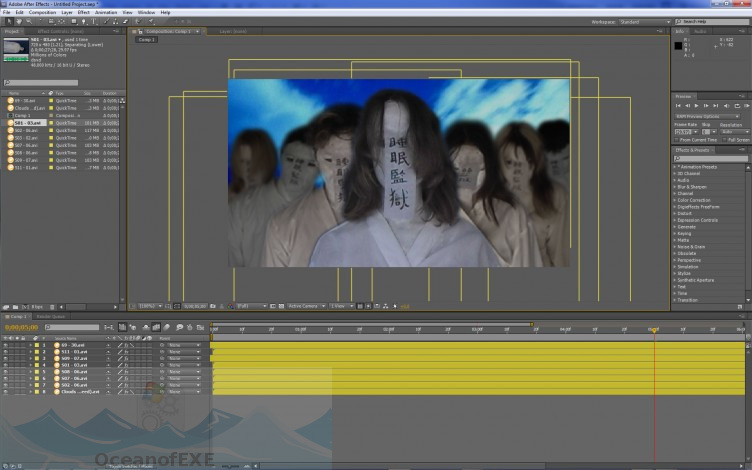Open the Effect menu
Image resolution: width=752 pixels, height=470 pixels.
point(83,12)
